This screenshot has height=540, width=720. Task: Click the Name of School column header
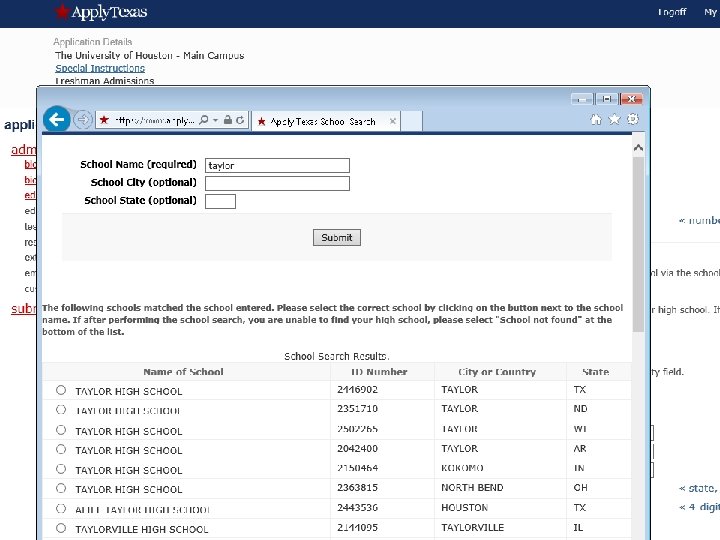pyautogui.click(x=183, y=371)
